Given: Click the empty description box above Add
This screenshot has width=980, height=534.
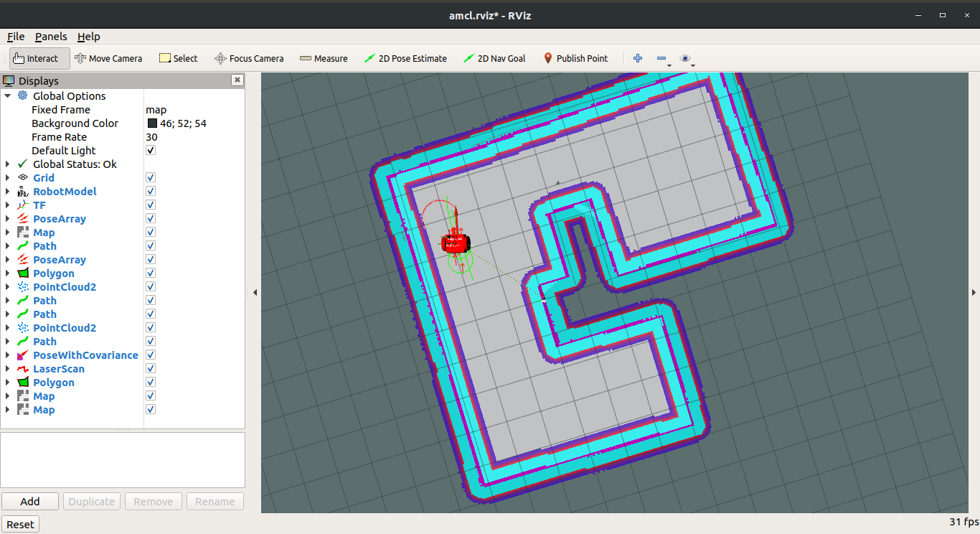Looking at the screenshot, I should 123,460.
